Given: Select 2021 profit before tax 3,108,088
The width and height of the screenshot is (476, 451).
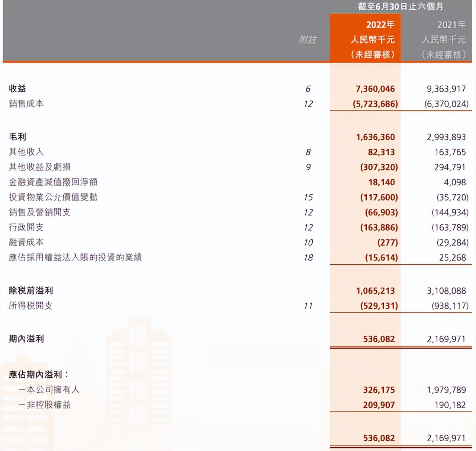Looking at the screenshot, I should pos(446,291).
